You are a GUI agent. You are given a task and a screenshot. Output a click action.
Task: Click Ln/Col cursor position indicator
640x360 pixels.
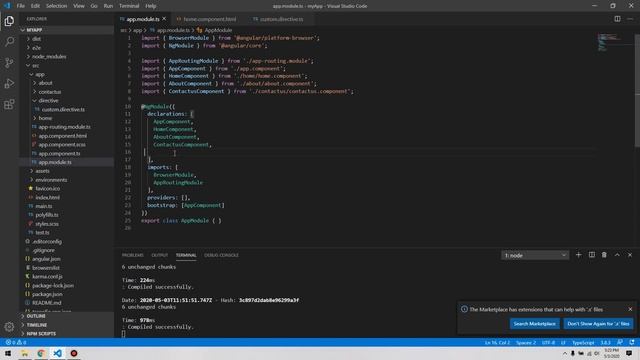(x=497, y=342)
